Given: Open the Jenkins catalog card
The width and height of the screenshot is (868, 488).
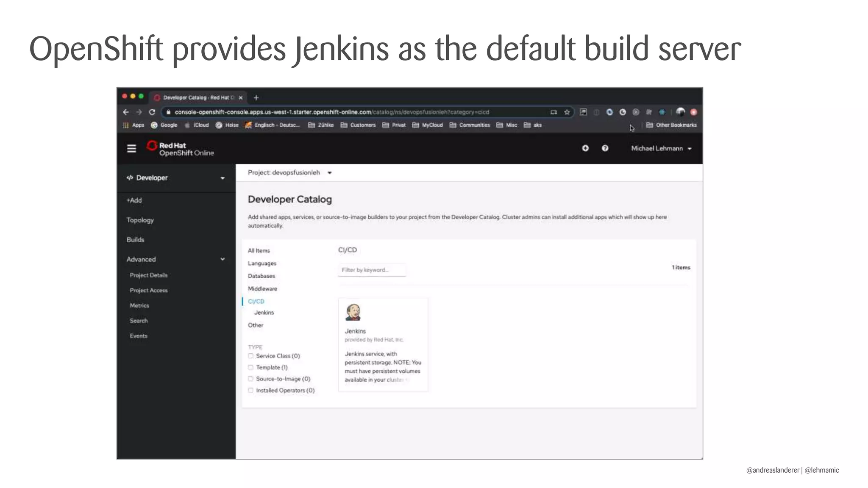Looking at the screenshot, I should point(383,344).
